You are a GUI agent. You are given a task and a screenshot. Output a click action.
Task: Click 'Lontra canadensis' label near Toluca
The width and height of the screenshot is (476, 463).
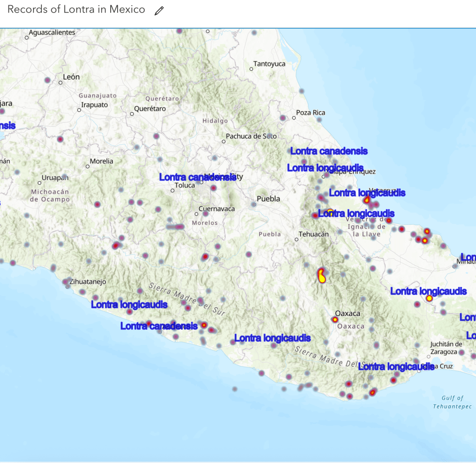click(198, 177)
